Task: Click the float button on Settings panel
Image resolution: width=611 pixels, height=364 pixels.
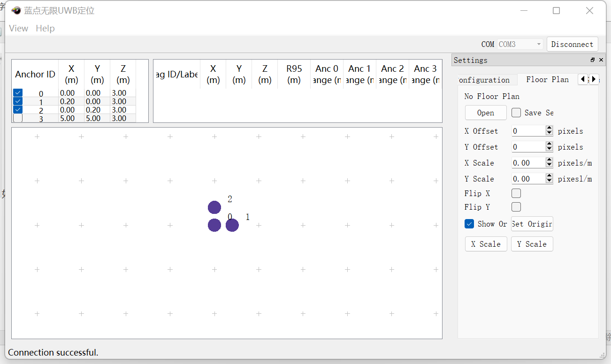Action: 593,60
